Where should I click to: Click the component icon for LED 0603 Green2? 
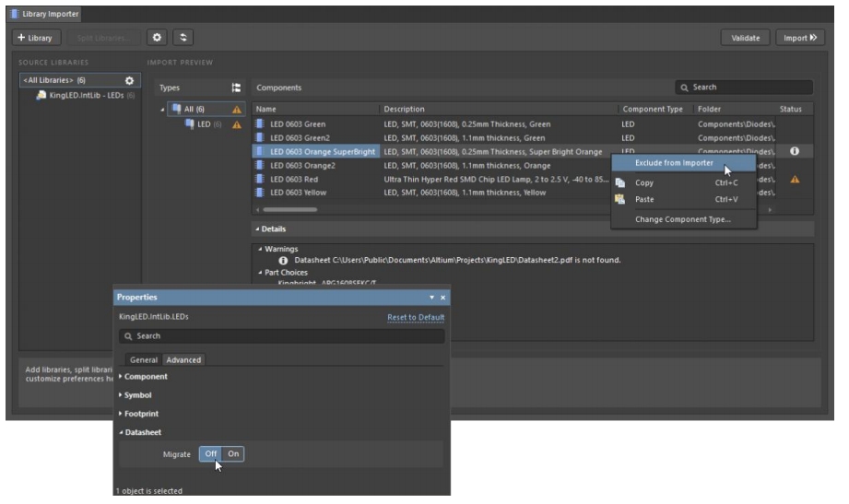tap(260, 137)
